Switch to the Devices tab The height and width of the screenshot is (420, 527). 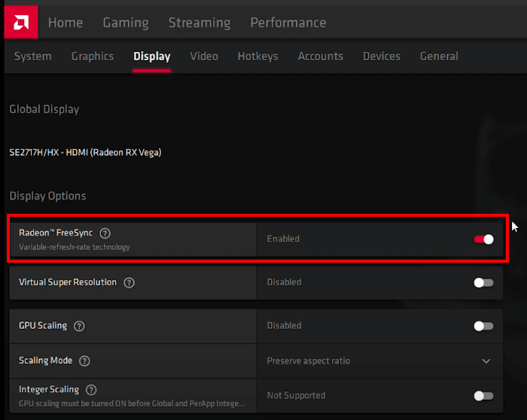(x=382, y=56)
